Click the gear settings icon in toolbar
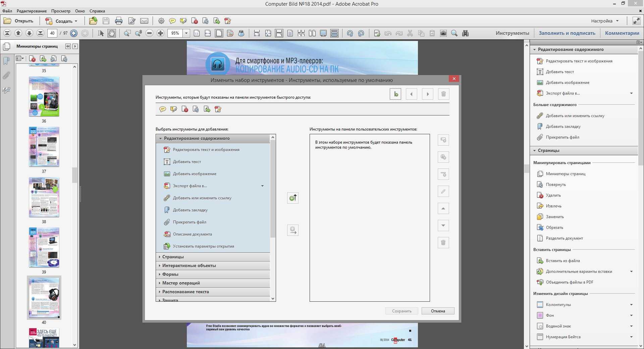 [161, 21]
